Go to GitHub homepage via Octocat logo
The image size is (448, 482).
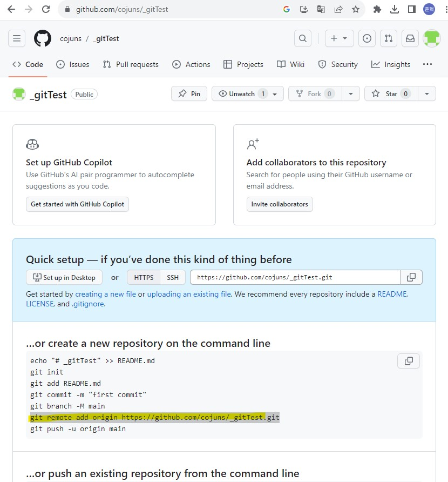(43, 38)
